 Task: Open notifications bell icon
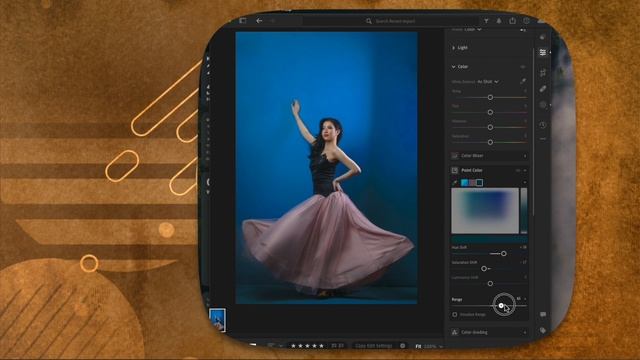[x=499, y=21]
